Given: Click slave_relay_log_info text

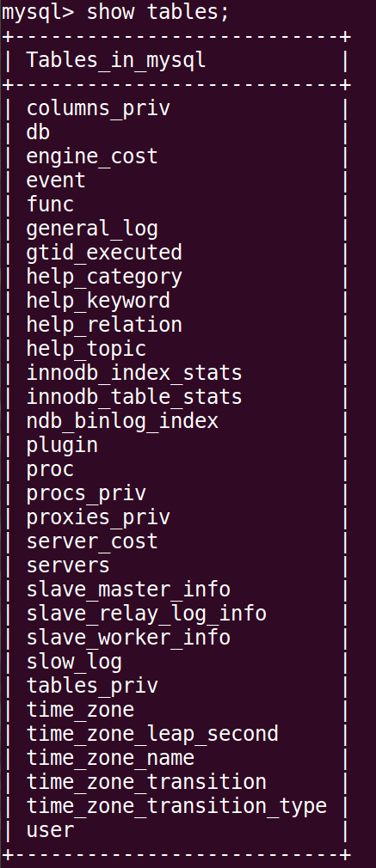Looking at the screenshot, I should 146,614.
